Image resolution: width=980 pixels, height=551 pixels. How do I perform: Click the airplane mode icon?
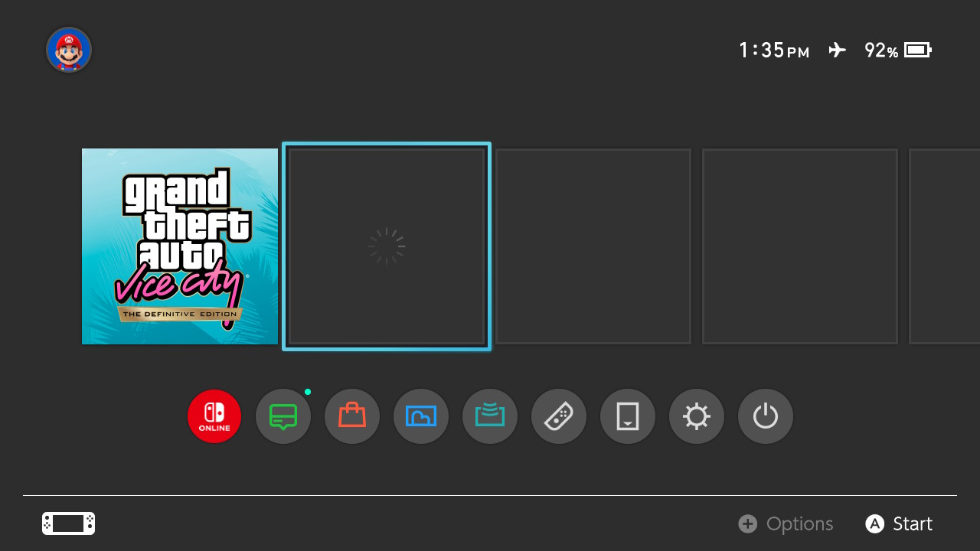pos(838,51)
